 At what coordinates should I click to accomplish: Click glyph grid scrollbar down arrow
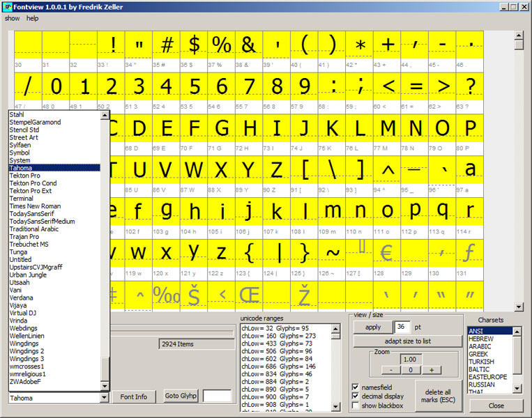[x=519, y=307]
